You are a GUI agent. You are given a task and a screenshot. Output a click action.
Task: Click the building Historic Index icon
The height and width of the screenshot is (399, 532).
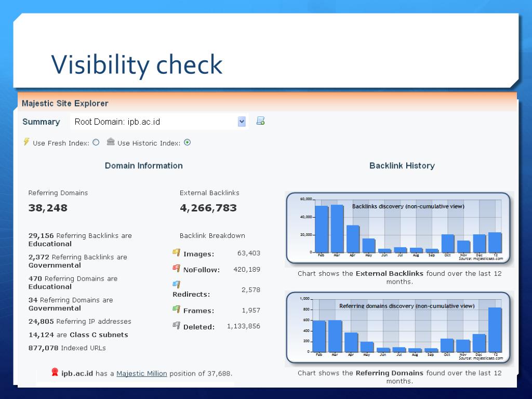pyautogui.click(x=111, y=141)
